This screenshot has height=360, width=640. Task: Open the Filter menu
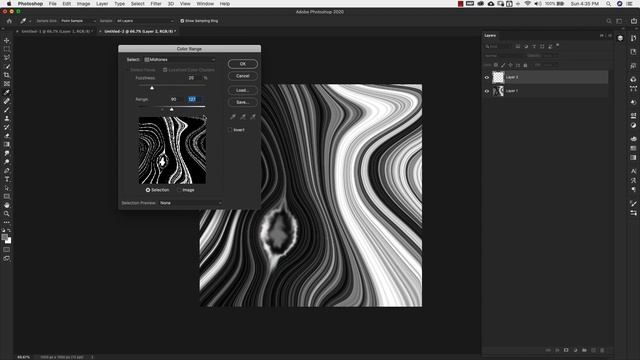tap(156, 4)
